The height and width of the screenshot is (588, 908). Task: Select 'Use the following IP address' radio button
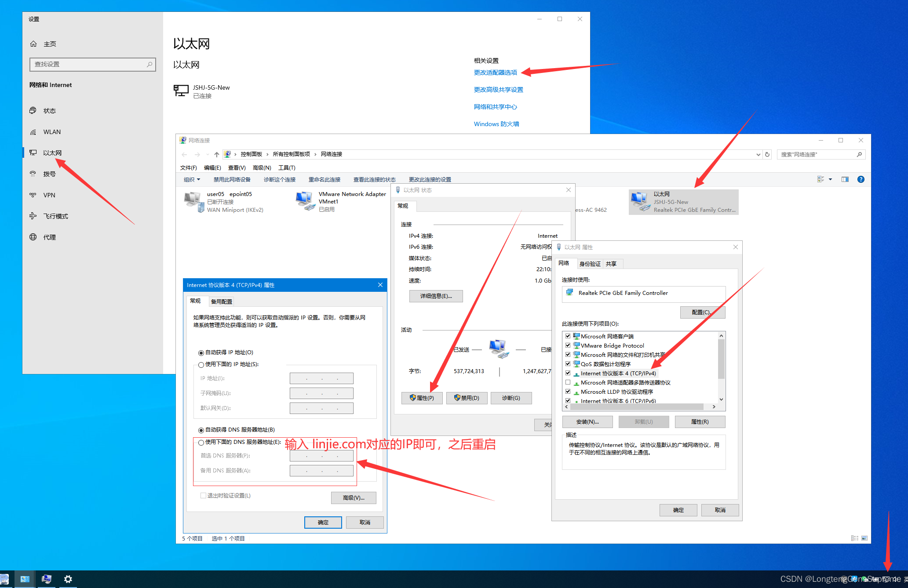pos(201,364)
